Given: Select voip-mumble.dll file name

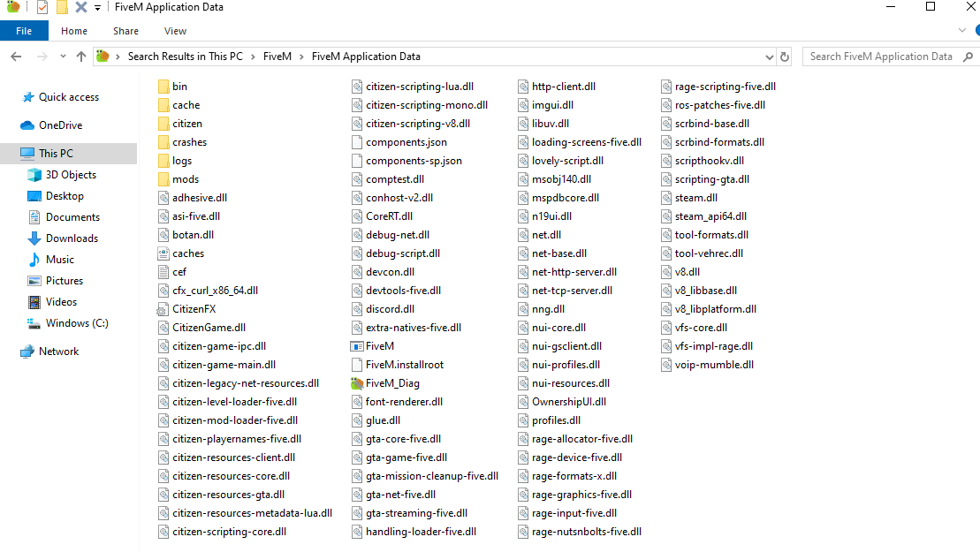Looking at the screenshot, I should point(714,365).
